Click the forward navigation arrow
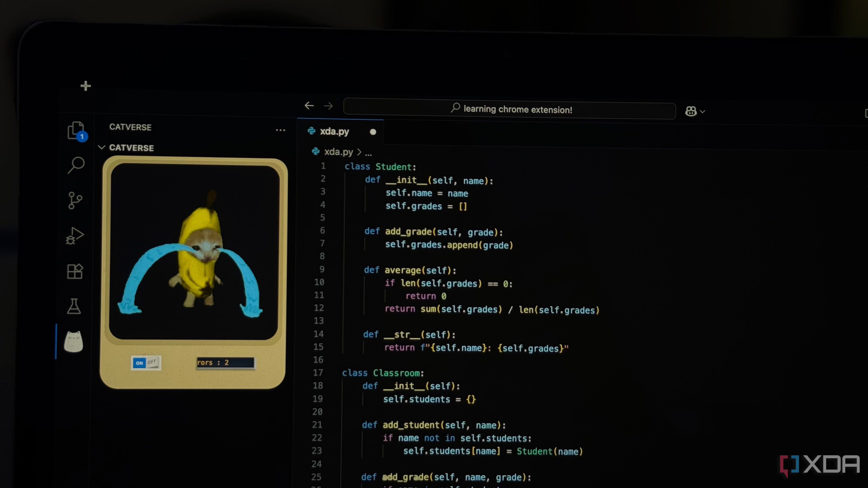Image resolution: width=868 pixels, height=488 pixels. [328, 107]
